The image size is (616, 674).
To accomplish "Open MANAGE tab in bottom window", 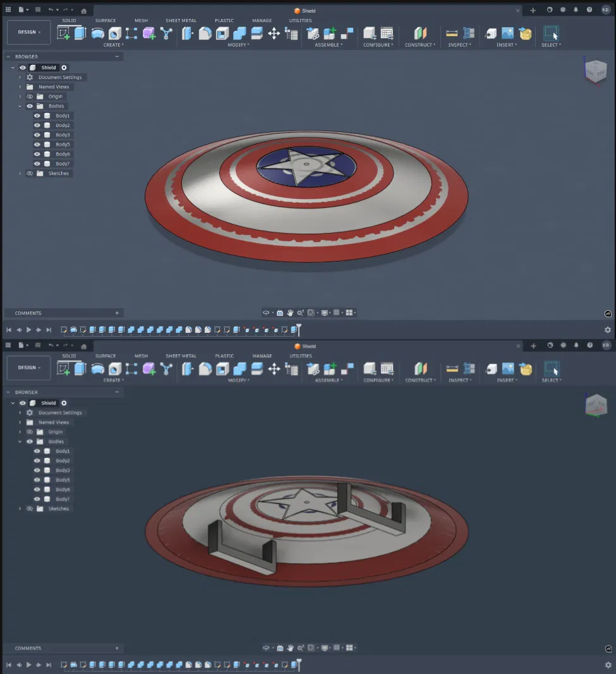I will (x=262, y=356).
